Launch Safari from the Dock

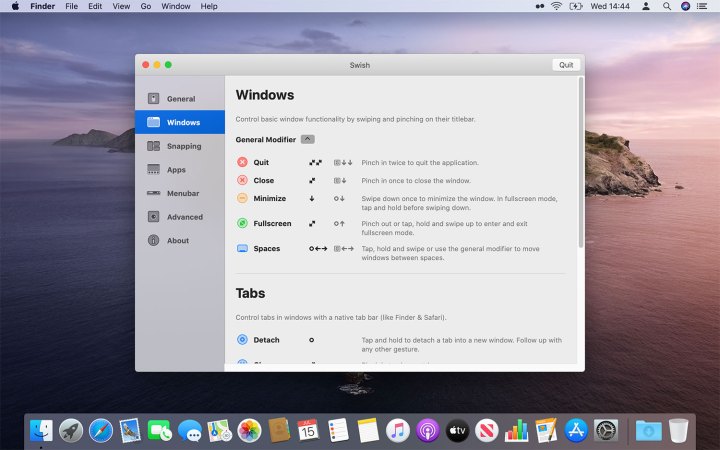click(100, 430)
